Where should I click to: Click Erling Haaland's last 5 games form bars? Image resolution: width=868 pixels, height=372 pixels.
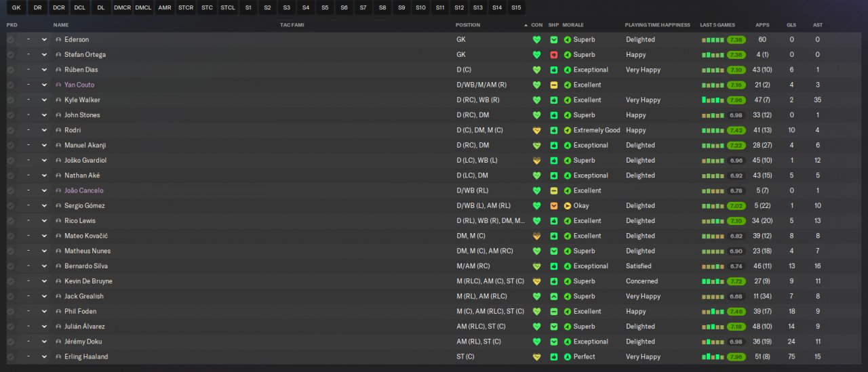713,357
